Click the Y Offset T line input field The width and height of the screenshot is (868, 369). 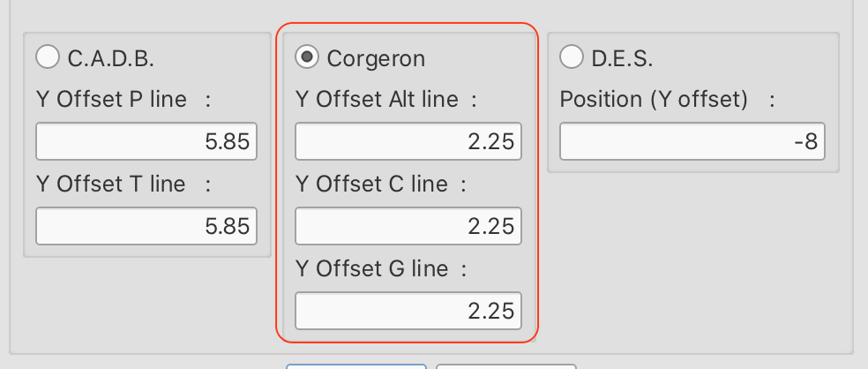click(x=146, y=227)
